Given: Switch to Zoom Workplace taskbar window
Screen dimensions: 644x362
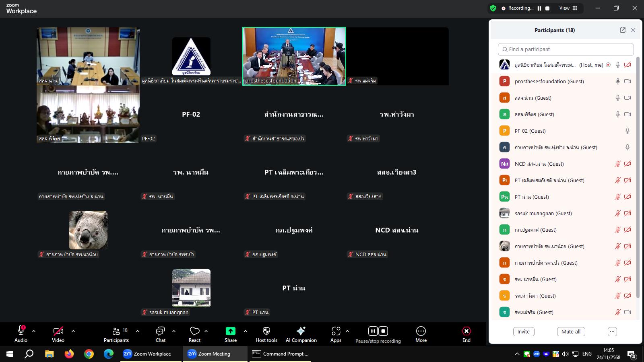Looking at the screenshot, I should coord(151,354).
